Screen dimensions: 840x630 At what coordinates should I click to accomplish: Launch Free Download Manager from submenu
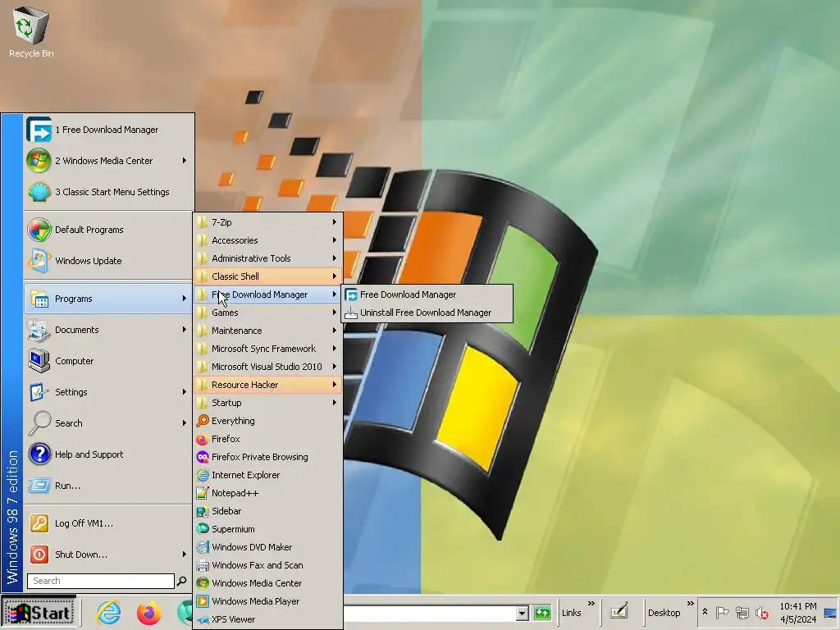tap(427, 294)
